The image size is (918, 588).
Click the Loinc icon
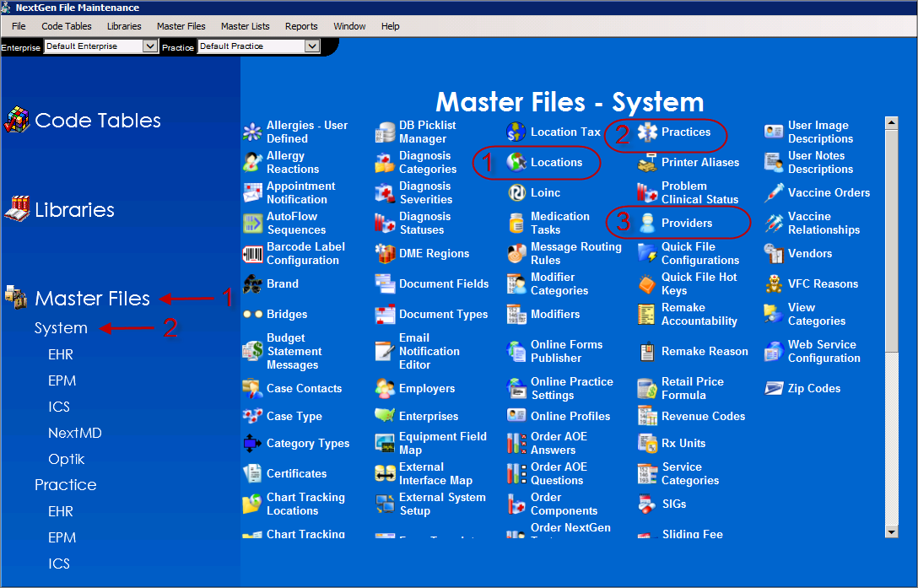516,192
